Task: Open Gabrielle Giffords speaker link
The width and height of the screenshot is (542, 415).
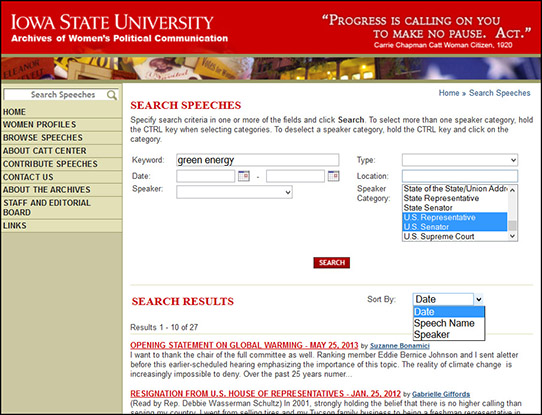Action: (x=441, y=394)
